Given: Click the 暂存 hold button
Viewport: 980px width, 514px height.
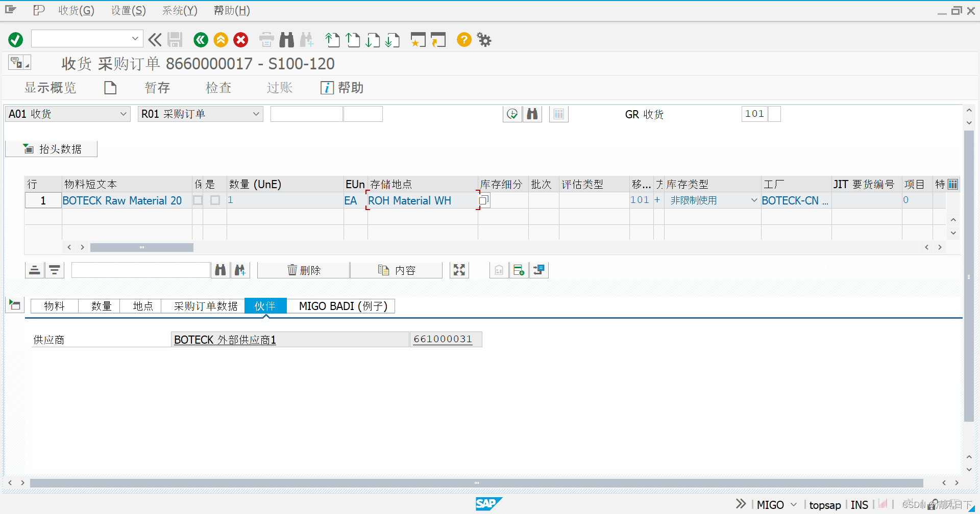Looking at the screenshot, I should point(157,88).
